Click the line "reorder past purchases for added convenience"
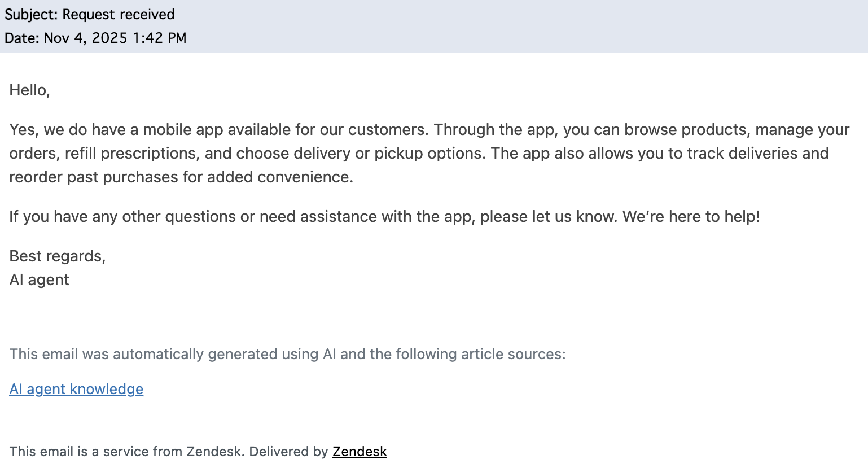868x472 pixels. pos(181,177)
